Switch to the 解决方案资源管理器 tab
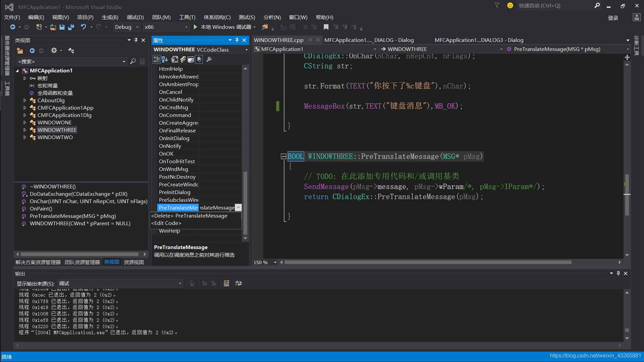 coord(38,262)
